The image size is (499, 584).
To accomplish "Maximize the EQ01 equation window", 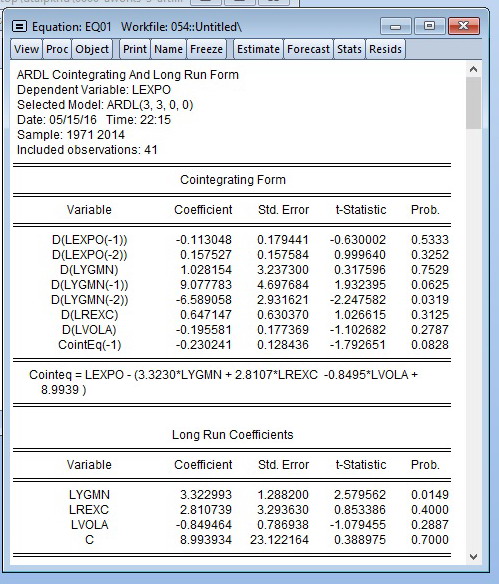I will [429, 26].
